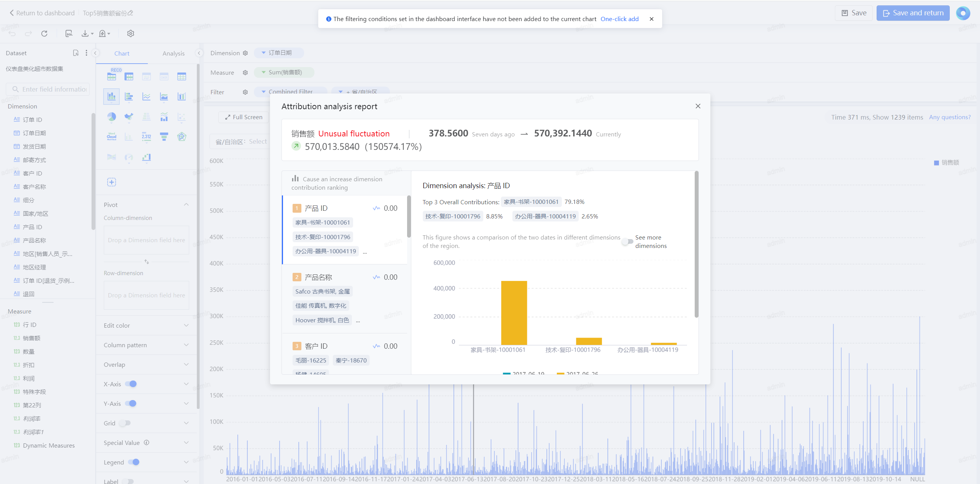
Task: Select the China map chart type
Action: [129, 116]
